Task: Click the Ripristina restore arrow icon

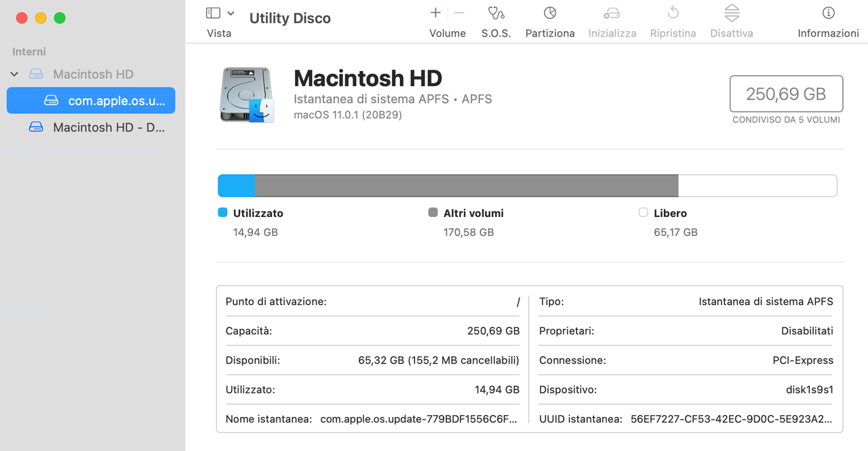Action: tap(673, 13)
